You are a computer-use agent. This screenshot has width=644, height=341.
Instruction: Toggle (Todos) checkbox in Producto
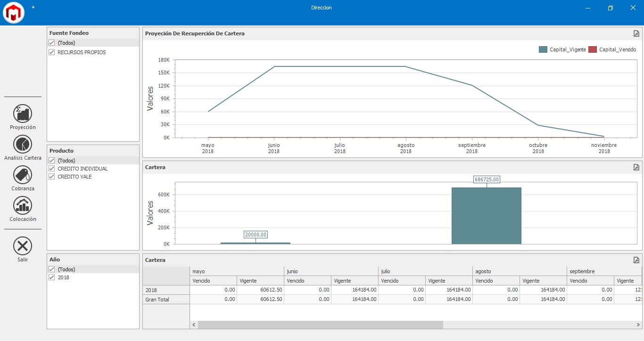[x=52, y=161]
